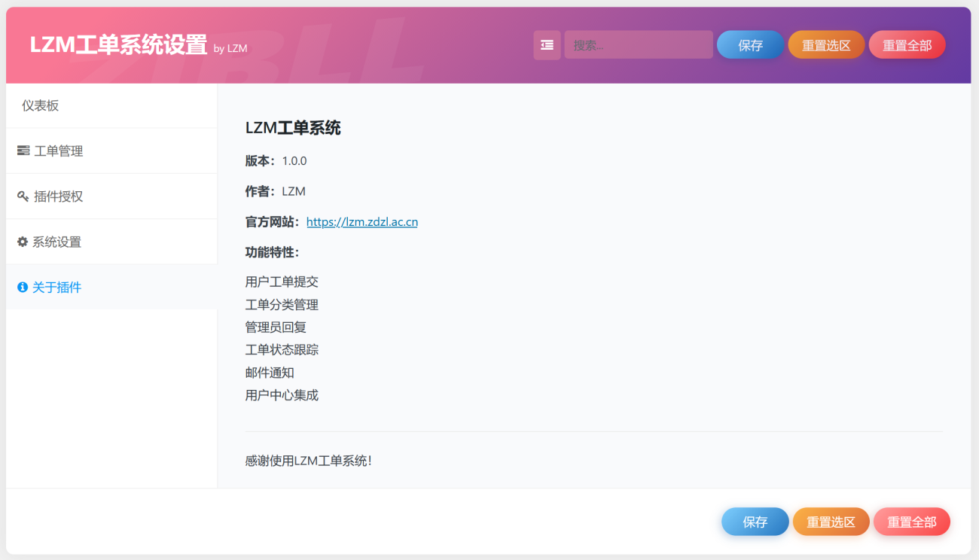The image size is (979, 560).
Task: Click the LZM工单系统 heading in the content area
Action: coord(292,128)
